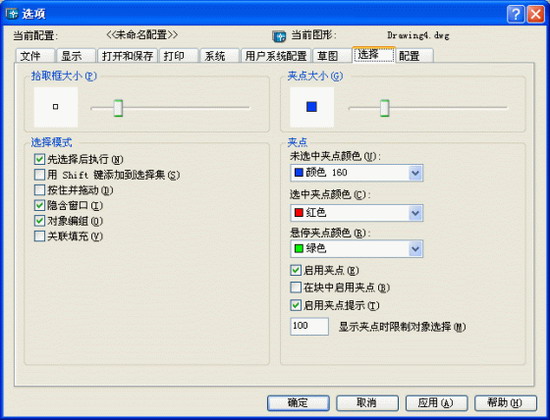
Task: Click the blue grip size preview
Action: 311,107
